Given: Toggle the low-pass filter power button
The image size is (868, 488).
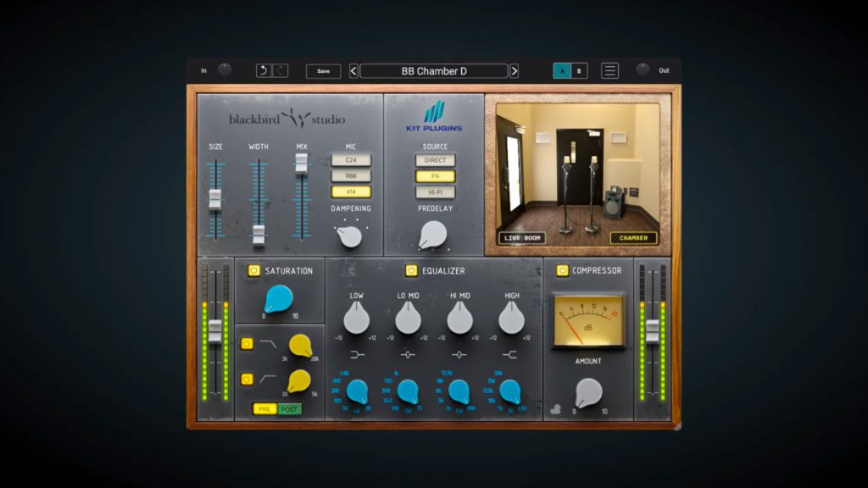Looking at the screenshot, I should click(247, 344).
